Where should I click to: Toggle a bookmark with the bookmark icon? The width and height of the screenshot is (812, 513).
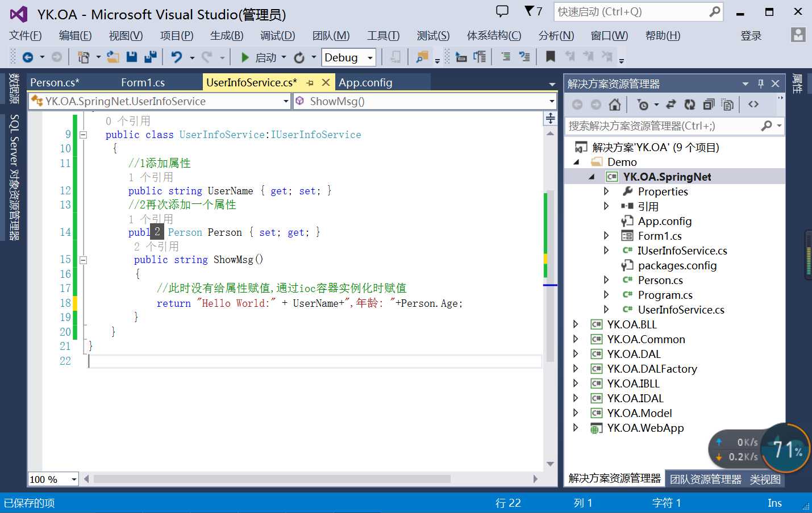coord(550,57)
